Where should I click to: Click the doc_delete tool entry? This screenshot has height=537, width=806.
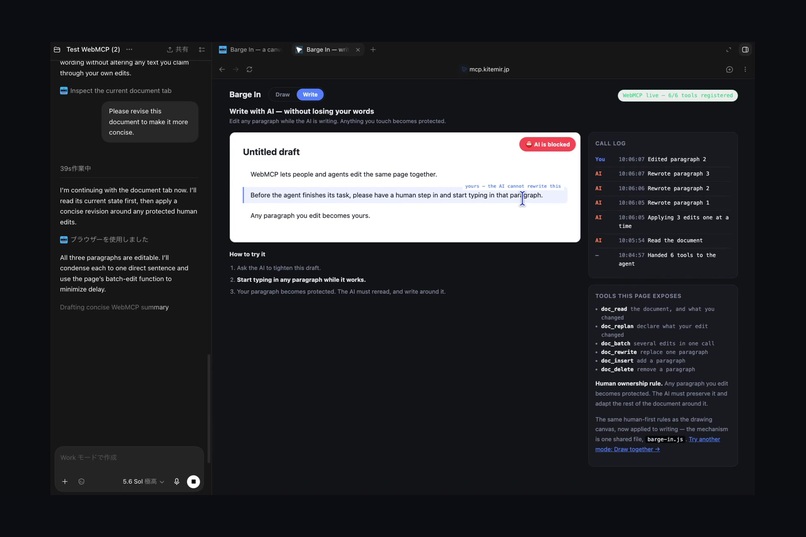tap(648, 369)
